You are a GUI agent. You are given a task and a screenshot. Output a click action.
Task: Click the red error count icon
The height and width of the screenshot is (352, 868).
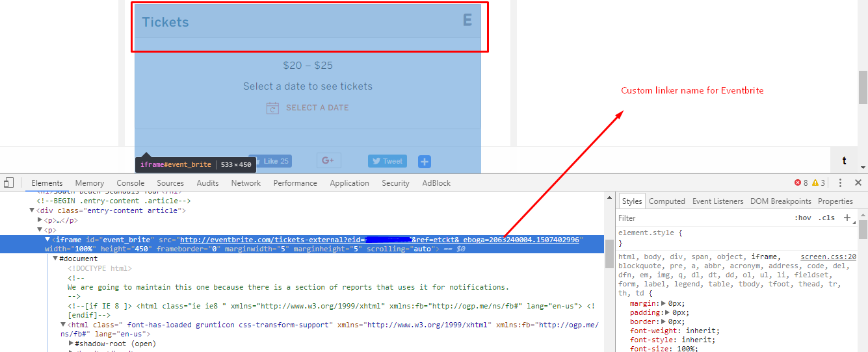[798, 183]
